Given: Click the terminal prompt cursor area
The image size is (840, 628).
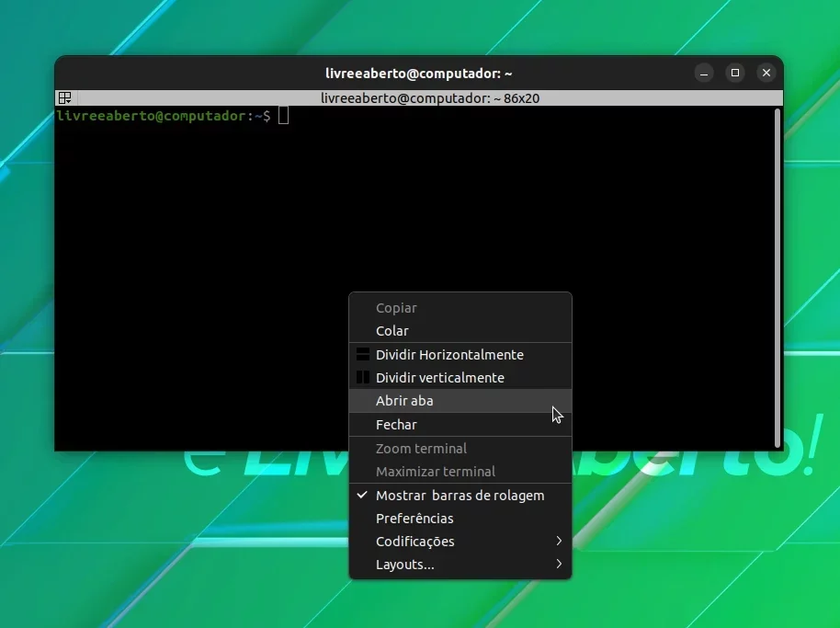Looking at the screenshot, I should click(x=283, y=116).
